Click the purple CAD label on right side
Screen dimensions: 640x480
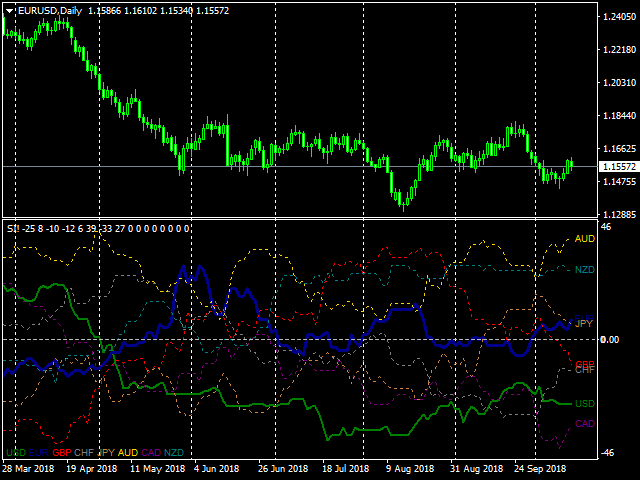coord(585,424)
